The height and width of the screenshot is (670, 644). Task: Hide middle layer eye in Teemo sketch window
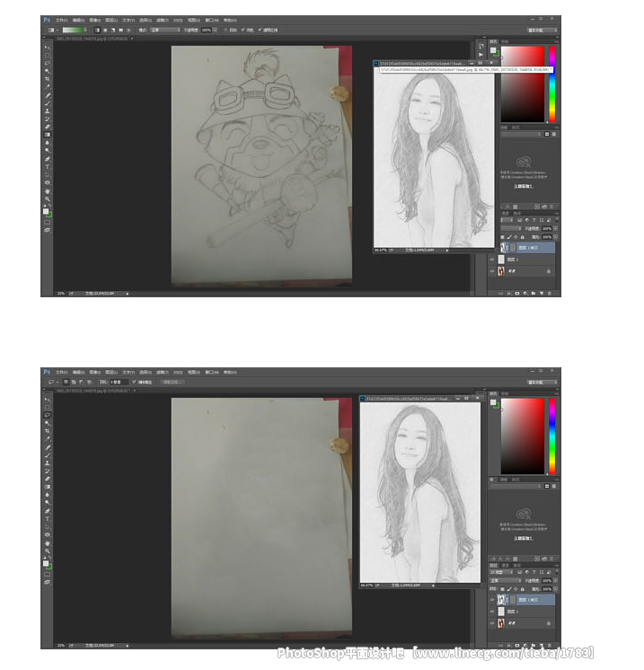coord(492,260)
